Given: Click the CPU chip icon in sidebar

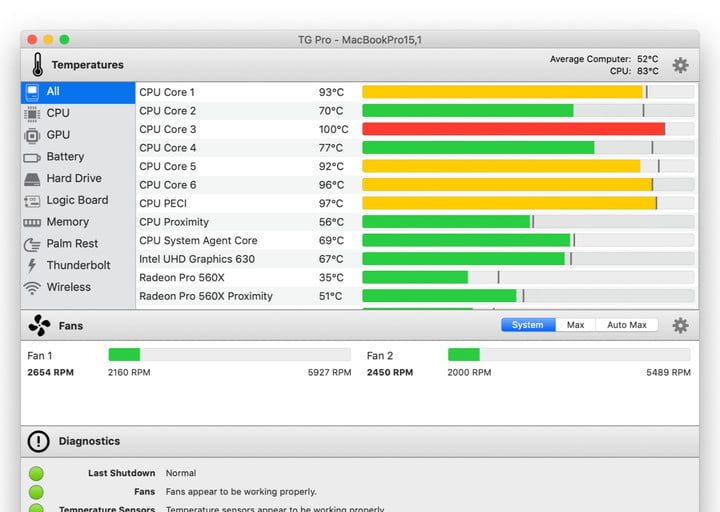Looking at the screenshot, I should [x=32, y=113].
